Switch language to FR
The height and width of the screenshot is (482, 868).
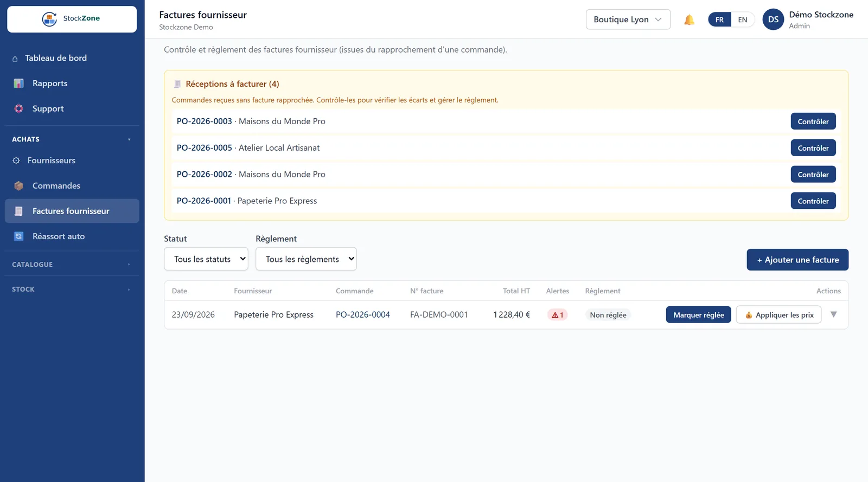pos(719,20)
